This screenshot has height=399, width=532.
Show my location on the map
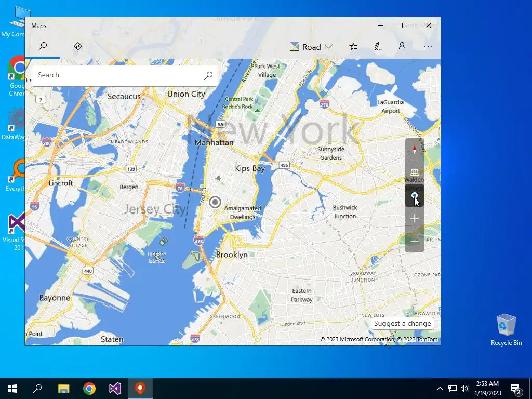[414, 195]
